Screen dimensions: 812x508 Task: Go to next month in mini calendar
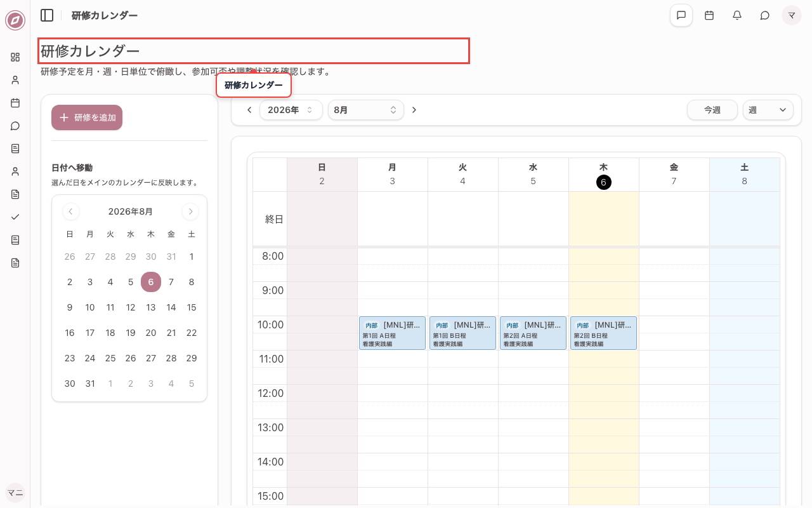coord(190,211)
